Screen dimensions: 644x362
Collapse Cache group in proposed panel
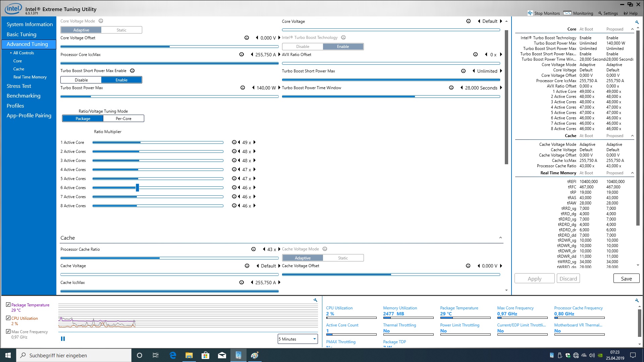[x=632, y=136]
